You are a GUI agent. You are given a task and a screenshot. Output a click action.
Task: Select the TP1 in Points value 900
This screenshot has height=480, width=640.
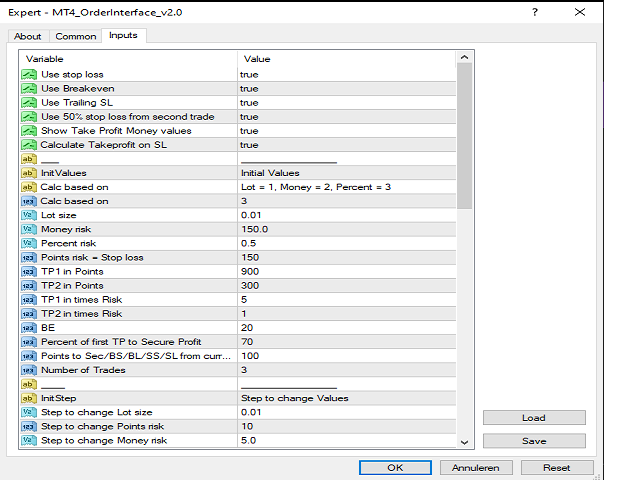[250, 271]
